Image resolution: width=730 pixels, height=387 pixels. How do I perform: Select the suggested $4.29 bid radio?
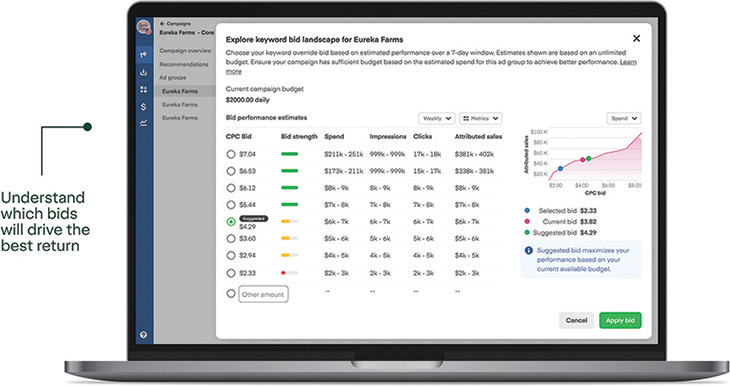pyautogui.click(x=230, y=222)
